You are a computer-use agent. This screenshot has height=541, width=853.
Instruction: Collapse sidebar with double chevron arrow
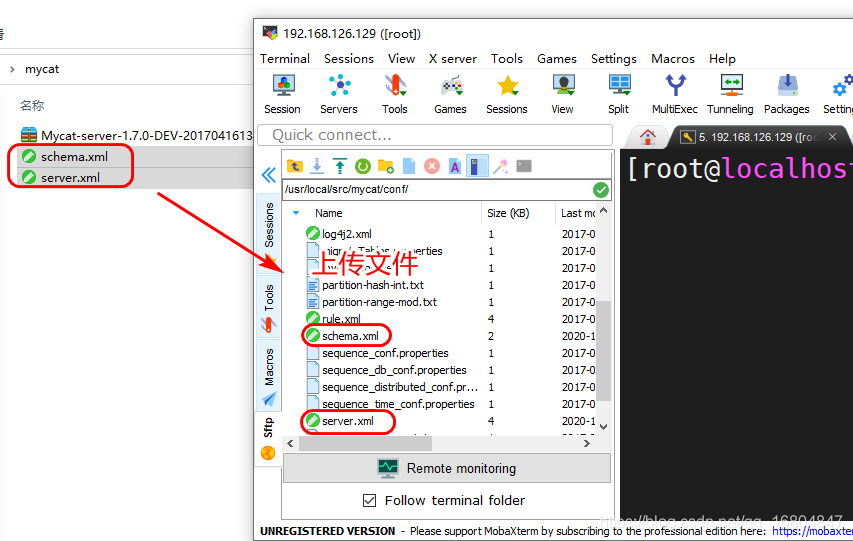click(269, 175)
